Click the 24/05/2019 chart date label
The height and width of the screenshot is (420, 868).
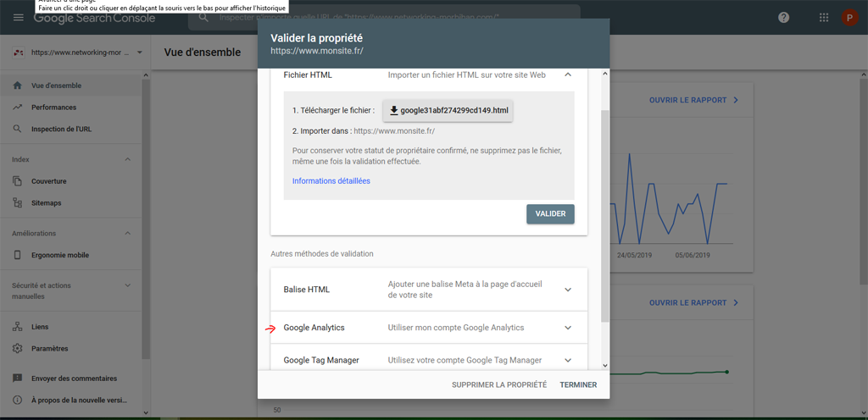(633, 256)
